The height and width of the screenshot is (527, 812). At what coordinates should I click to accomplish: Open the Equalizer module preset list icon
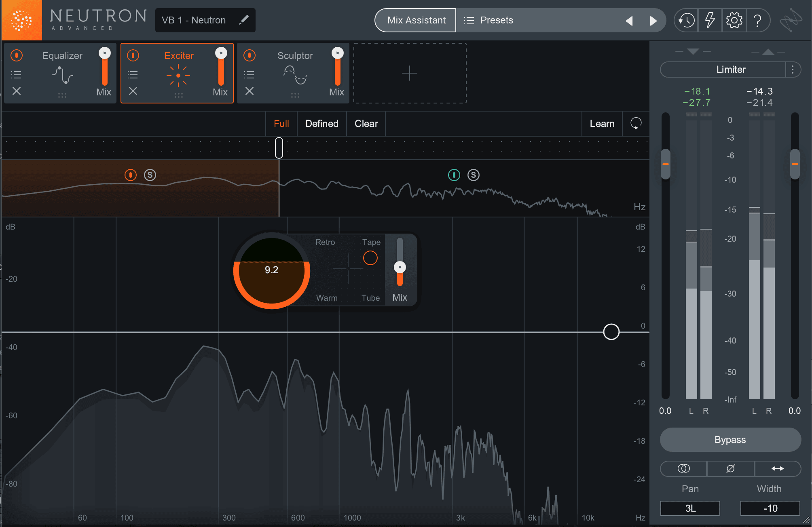click(x=16, y=75)
